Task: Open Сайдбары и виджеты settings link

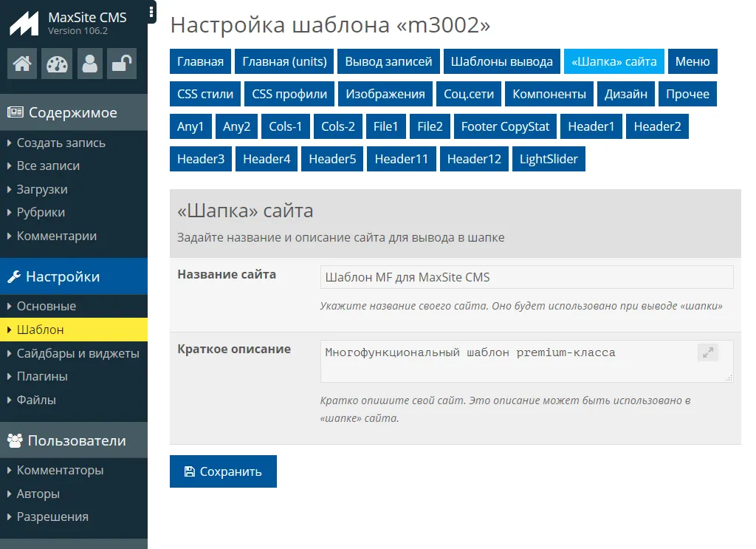Action: pyautogui.click(x=78, y=353)
